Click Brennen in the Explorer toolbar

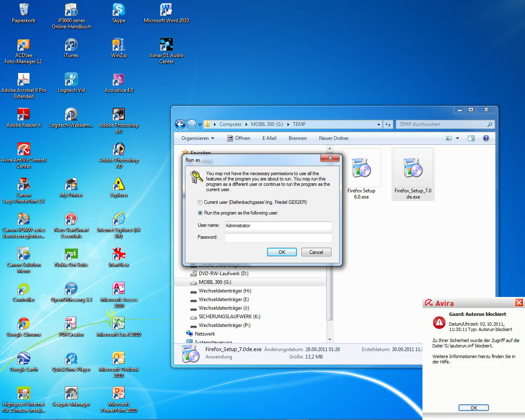pyautogui.click(x=297, y=138)
